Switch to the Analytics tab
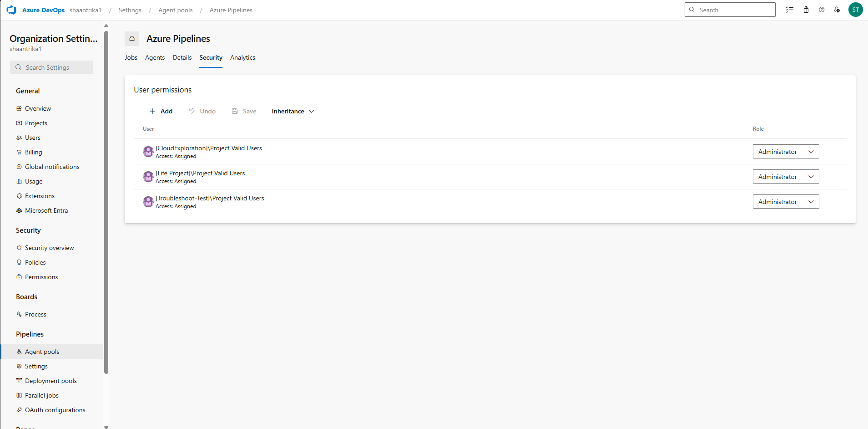Viewport: 868px width, 429px height. (x=242, y=57)
